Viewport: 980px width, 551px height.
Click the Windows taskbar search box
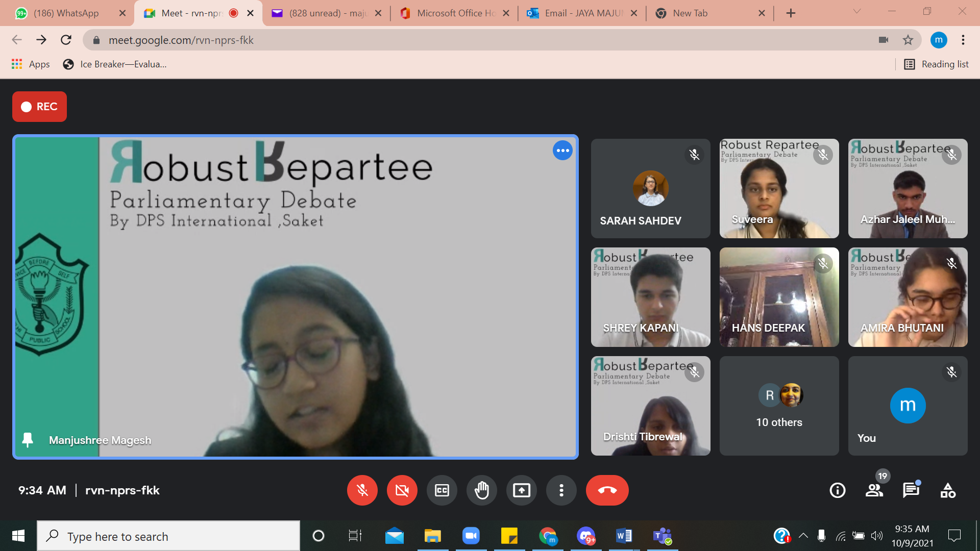pos(168,536)
